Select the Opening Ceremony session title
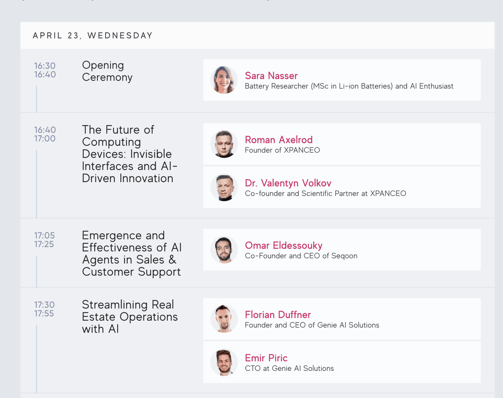The width and height of the screenshot is (503, 398). pos(107,71)
